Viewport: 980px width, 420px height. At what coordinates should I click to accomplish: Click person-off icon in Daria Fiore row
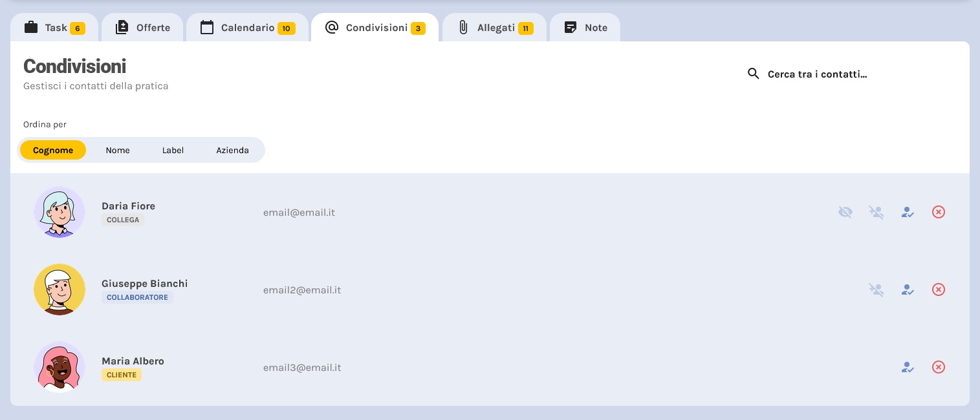pyautogui.click(x=876, y=212)
